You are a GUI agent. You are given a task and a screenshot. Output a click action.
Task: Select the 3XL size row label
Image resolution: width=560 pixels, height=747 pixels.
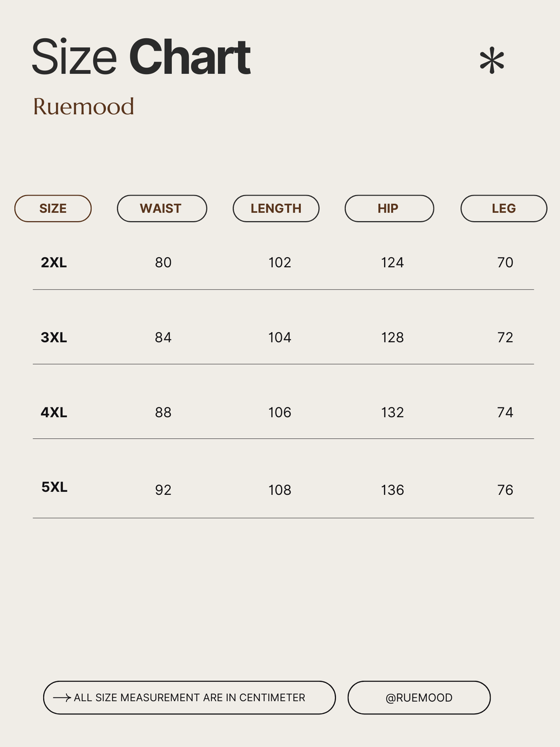point(54,337)
